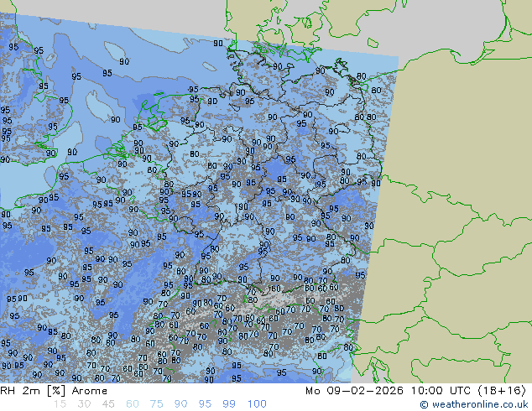Click the legend value 60 below the title
The height and width of the screenshot is (411, 532).
(x=133, y=404)
